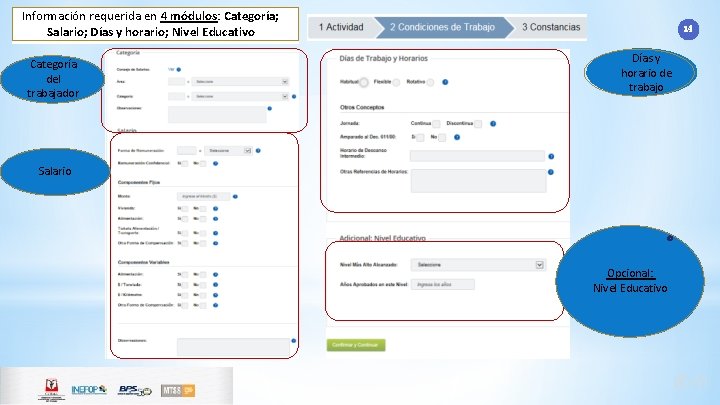The image size is (720, 405).
Task: Click the INEFOP logo in the footer
Action: click(89, 390)
